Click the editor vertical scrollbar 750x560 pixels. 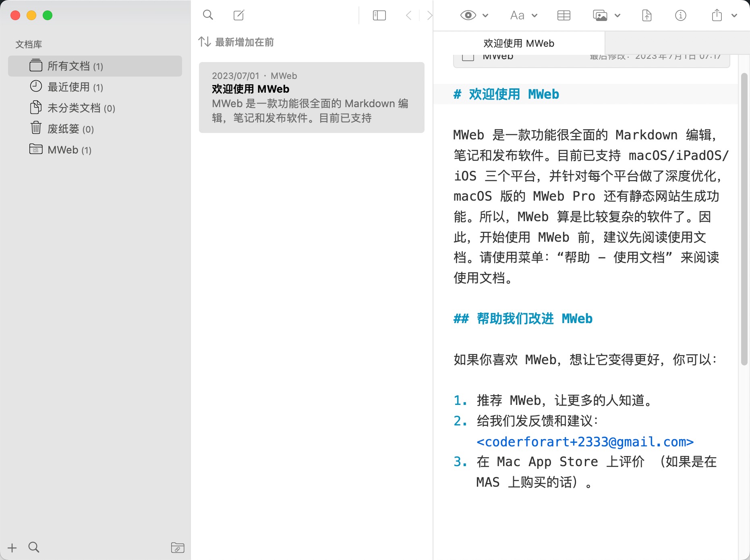[744, 220]
